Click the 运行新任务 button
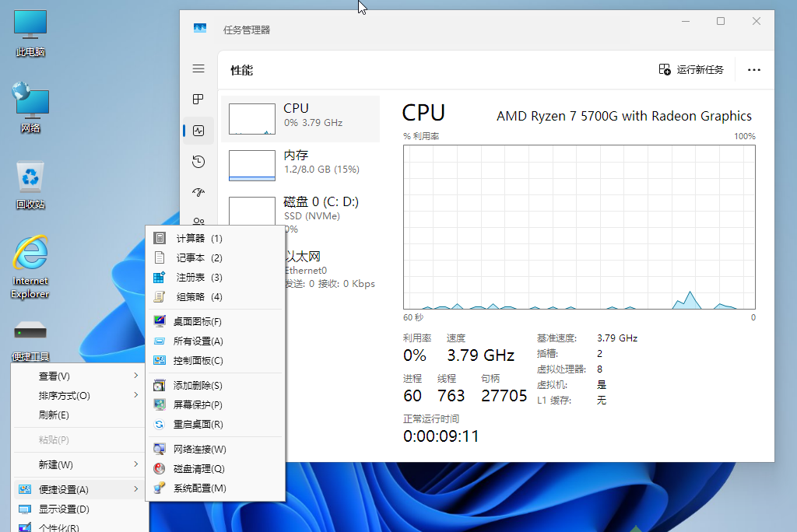The height and width of the screenshot is (532, 797). 691,69
